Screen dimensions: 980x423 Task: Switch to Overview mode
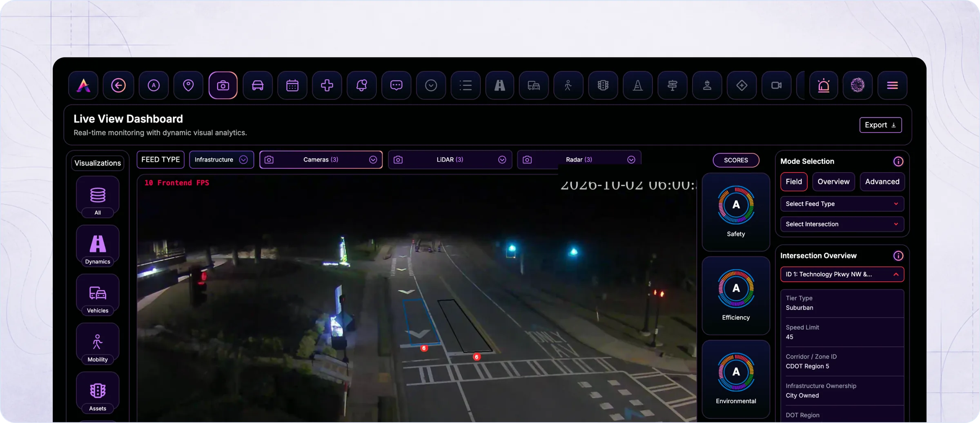(x=833, y=182)
